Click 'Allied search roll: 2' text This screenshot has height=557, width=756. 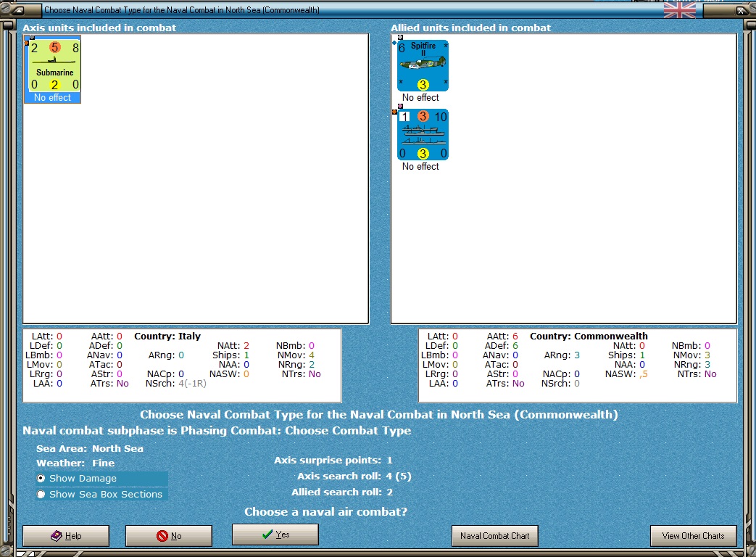point(342,492)
